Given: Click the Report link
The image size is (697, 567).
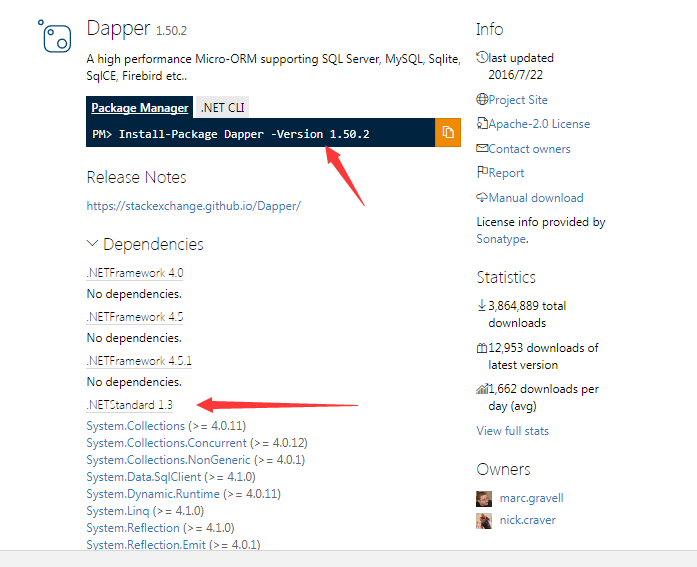Looking at the screenshot, I should click(x=506, y=173).
